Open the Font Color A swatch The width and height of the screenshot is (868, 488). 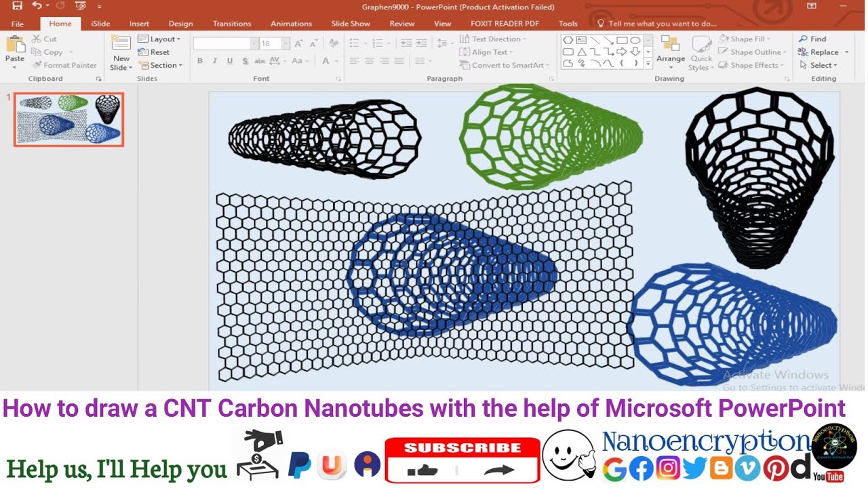(x=326, y=61)
